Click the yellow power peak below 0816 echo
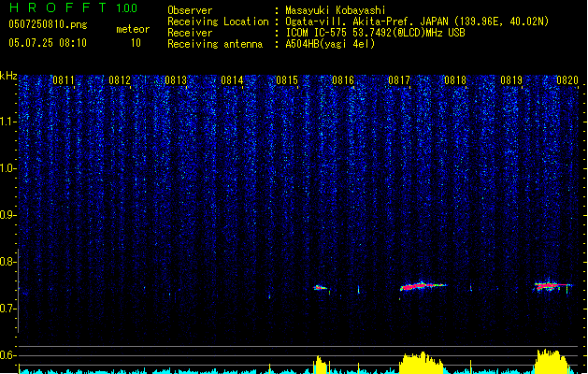 click(320, 365)
